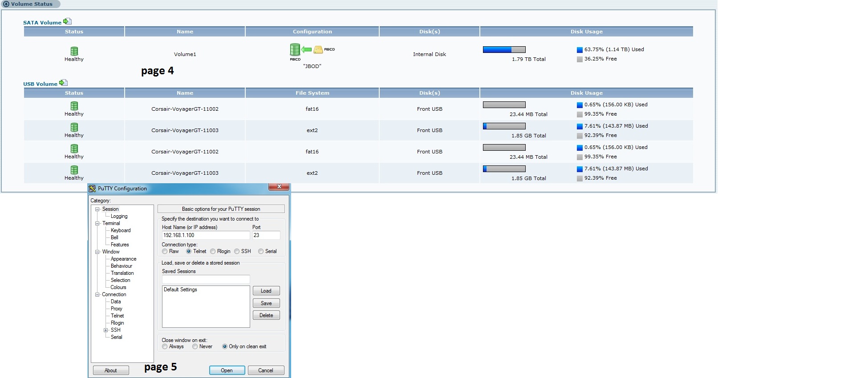
Task: Open the Telnet category in tree
Action: point(118,316)
